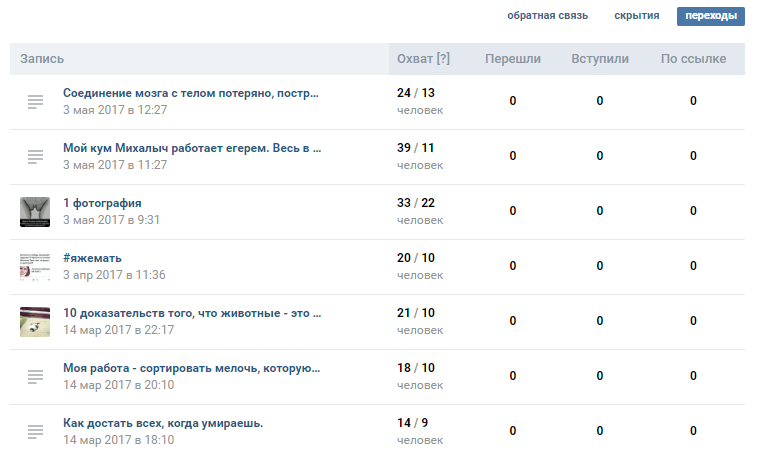Click the 'Перешли' column header
The height and width of the screenshot is (459, 762).
pos(512,59)
